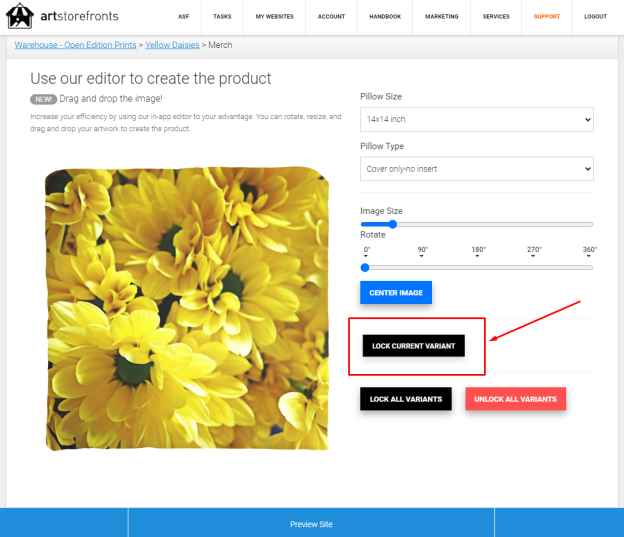Open the ASF menu item
This screenshot has width=624, height=537.
tap(183, 17)
